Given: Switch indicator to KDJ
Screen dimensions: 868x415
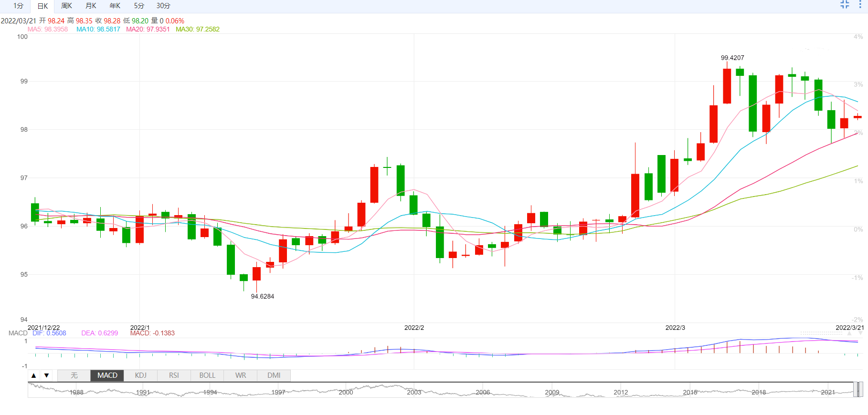Looking at the screenshot, I should point(140,375).
